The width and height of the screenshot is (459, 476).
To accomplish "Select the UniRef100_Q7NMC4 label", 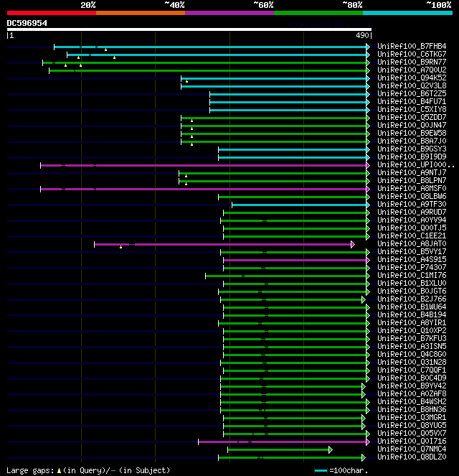I will click(x=412, y=449).
